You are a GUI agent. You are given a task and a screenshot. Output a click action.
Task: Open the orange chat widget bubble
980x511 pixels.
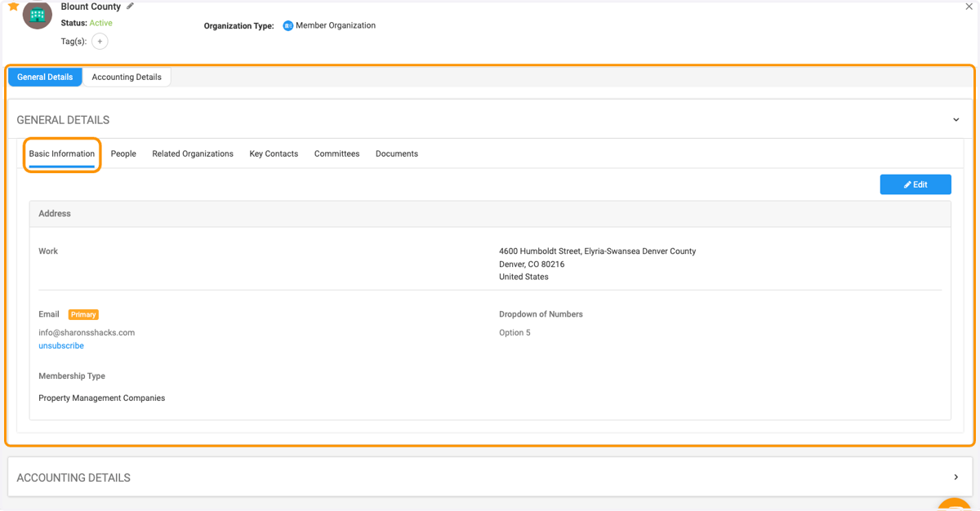(955, 504)
